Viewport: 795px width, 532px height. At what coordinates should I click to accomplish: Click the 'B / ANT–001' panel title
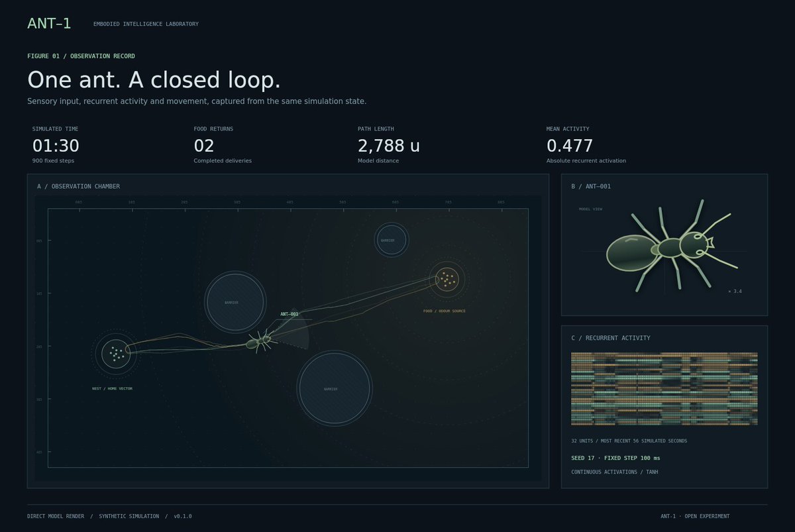(x=591, y=187)
